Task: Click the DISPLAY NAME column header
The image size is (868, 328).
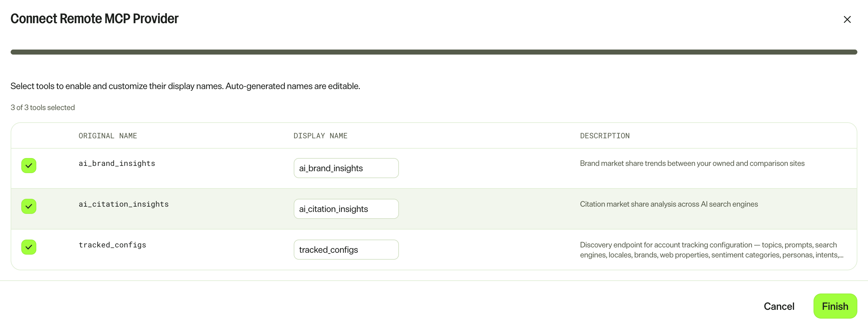Action: [x=320, y=136]
